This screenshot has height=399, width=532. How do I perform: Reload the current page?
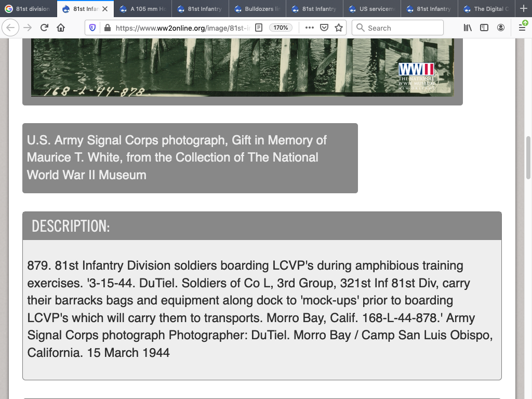44,28
